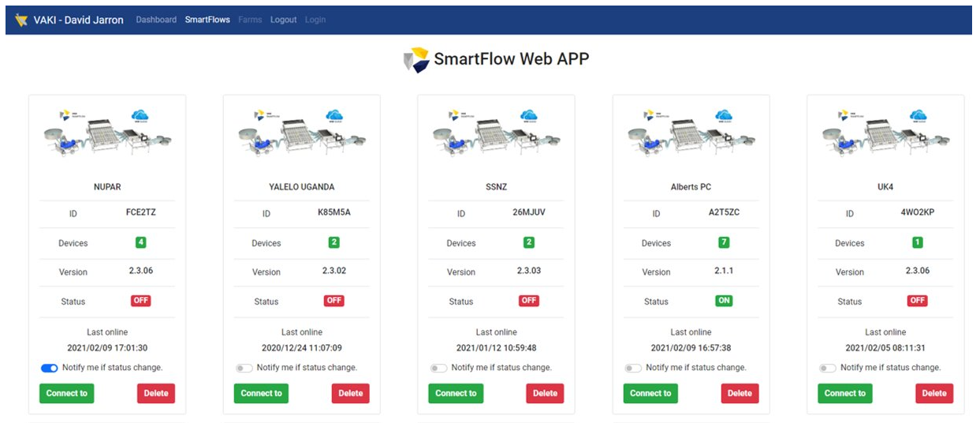Go to Farms in the navbar
The width and height of the screenshot is (980, 423).
coord(250,20)
